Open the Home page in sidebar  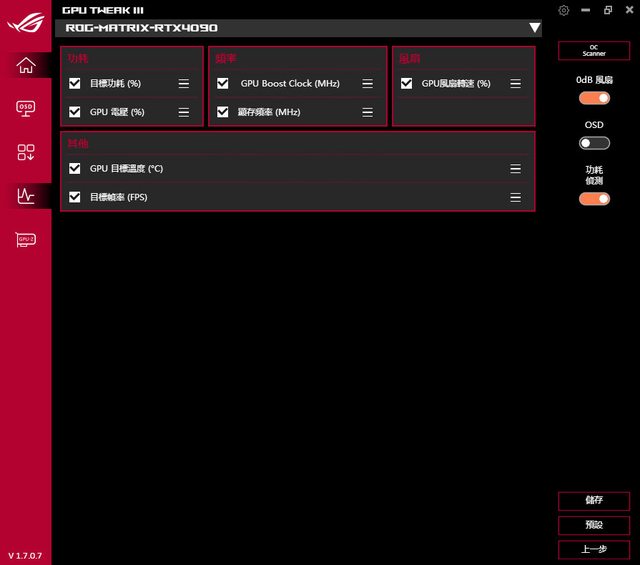[26, 66]
